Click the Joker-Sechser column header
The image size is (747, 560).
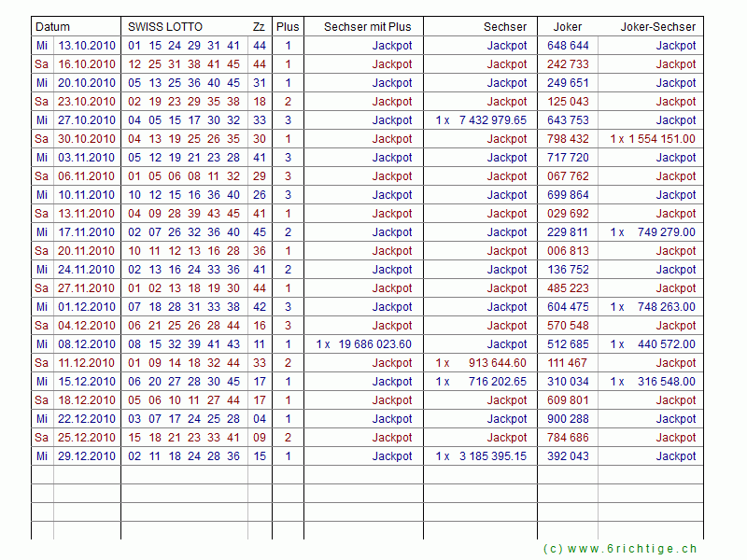657,27
